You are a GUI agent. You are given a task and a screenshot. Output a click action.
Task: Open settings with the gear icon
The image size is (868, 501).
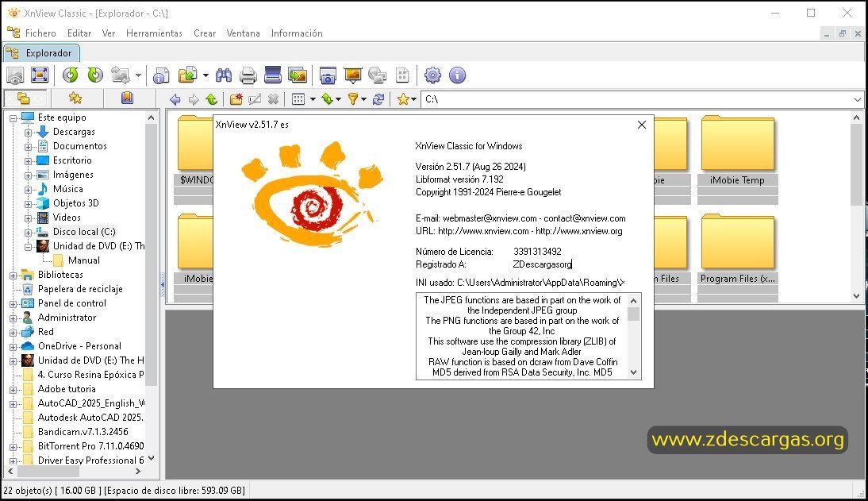tap(432, 75)
